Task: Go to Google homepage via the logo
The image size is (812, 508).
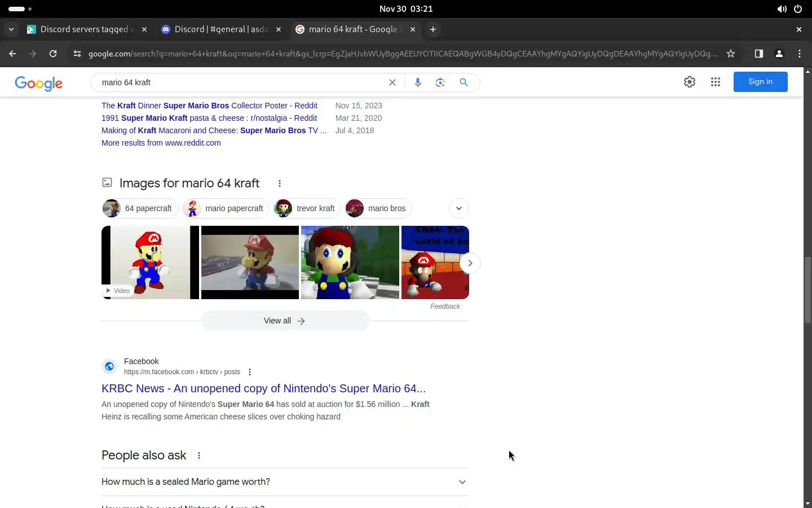Action: tap(39, 83)
